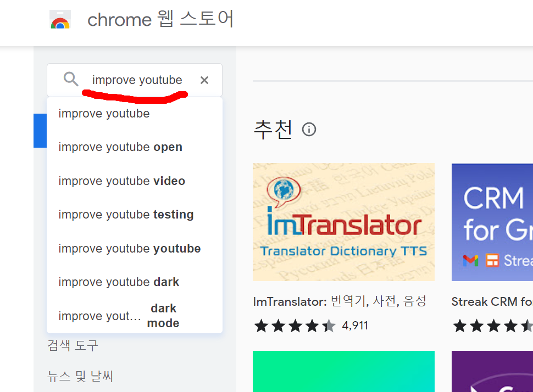533x392 pixels.
Task: Open the ImTranslator extension thumbnail
Action: tap(343, 222)
